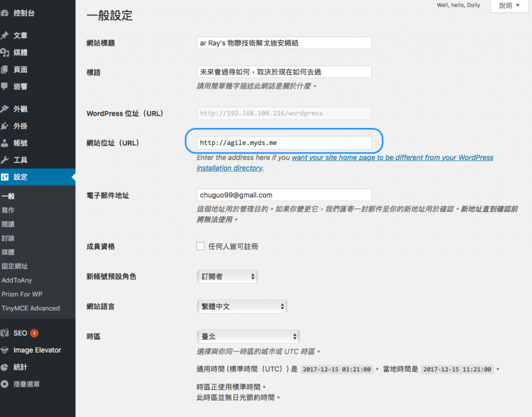
Task: Expand the 時區 timezone selector showing 臺北
Action: (x=248, y=336)
